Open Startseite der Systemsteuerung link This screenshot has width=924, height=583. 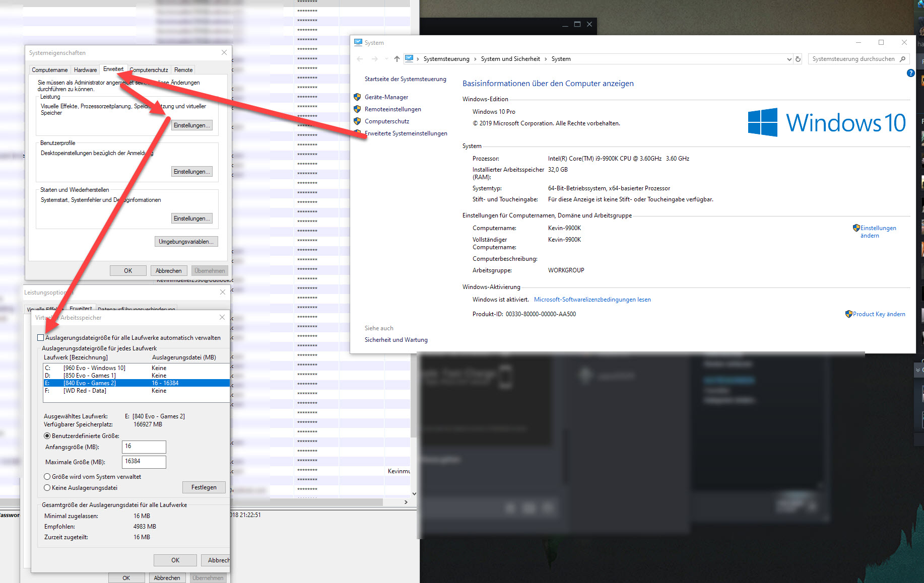[406, 79]
